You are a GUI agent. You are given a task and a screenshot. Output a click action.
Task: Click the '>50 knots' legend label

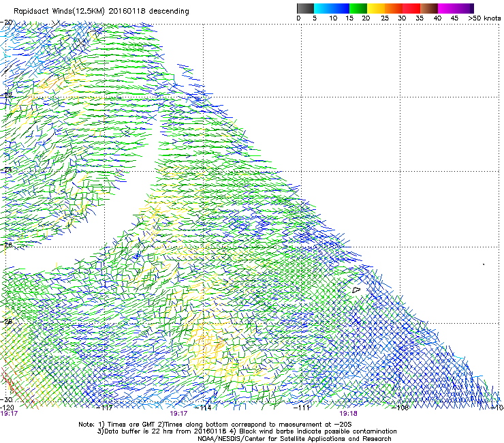tap(484, 18)
